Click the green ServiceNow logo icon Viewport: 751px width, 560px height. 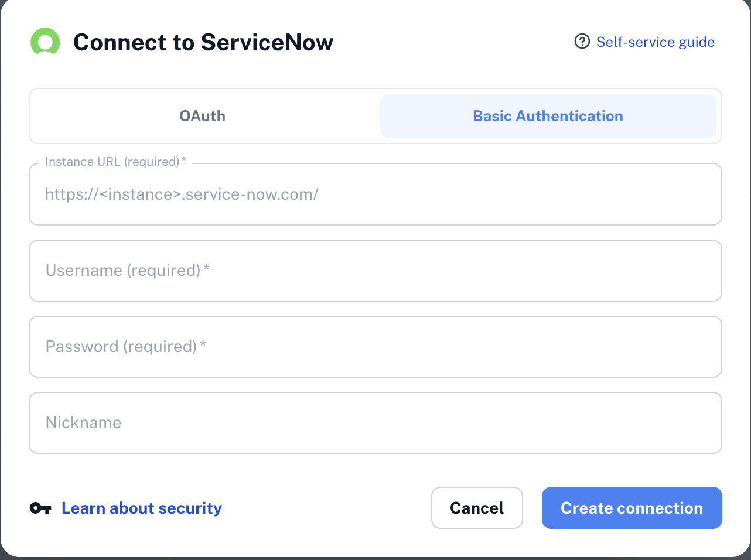point(45,42)
